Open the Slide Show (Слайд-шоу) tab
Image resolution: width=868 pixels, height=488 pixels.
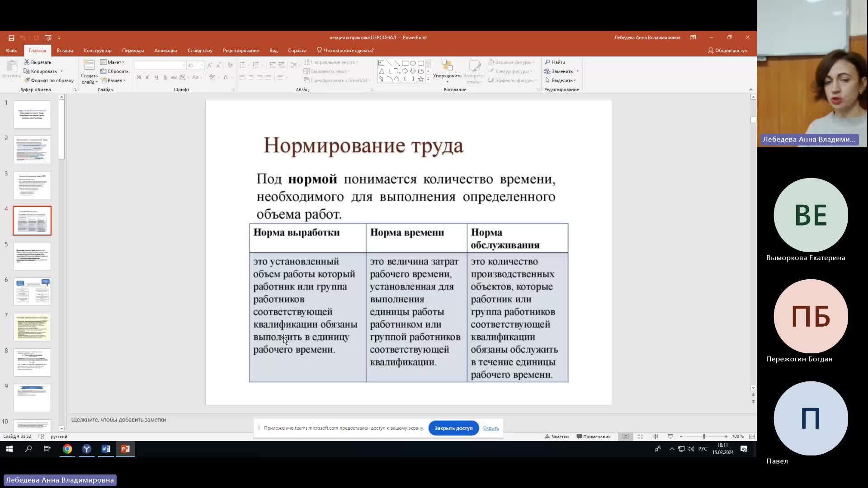200,51
